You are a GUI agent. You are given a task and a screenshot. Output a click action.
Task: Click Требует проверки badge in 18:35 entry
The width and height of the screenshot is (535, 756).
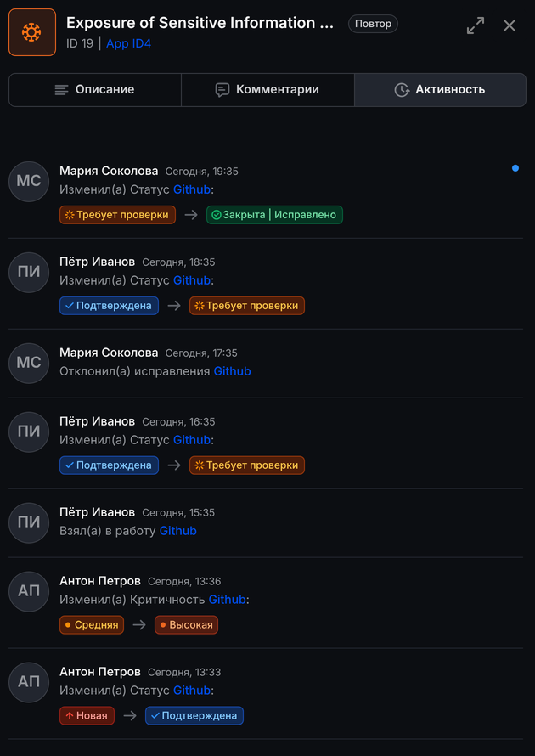(247, 306)
